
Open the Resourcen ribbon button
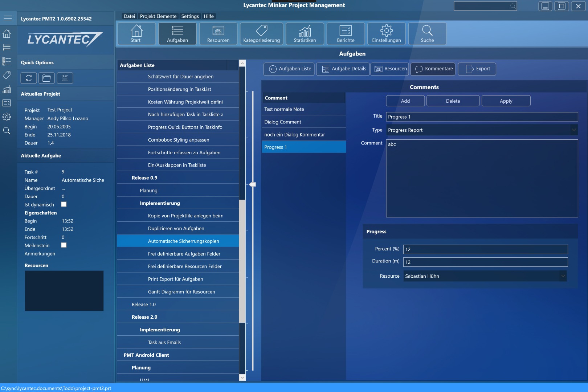tap(218, 34)
